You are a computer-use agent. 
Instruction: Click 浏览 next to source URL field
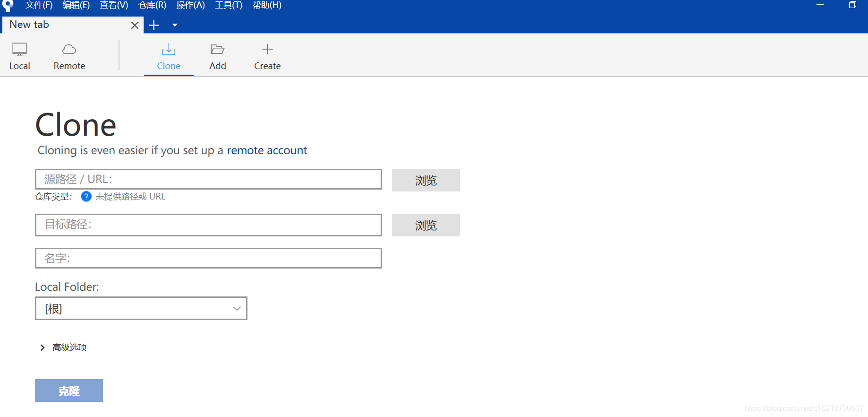tap(426, 180)
